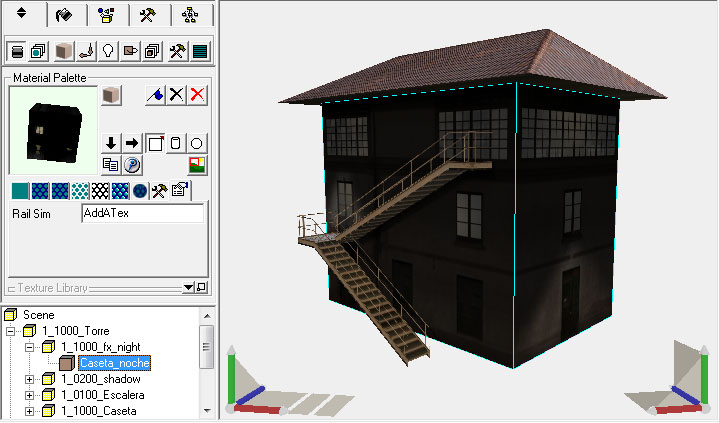The height and width of the screenshot is (423, 719).
Task: Click the red X delete material icon
Action: (197, 94)
